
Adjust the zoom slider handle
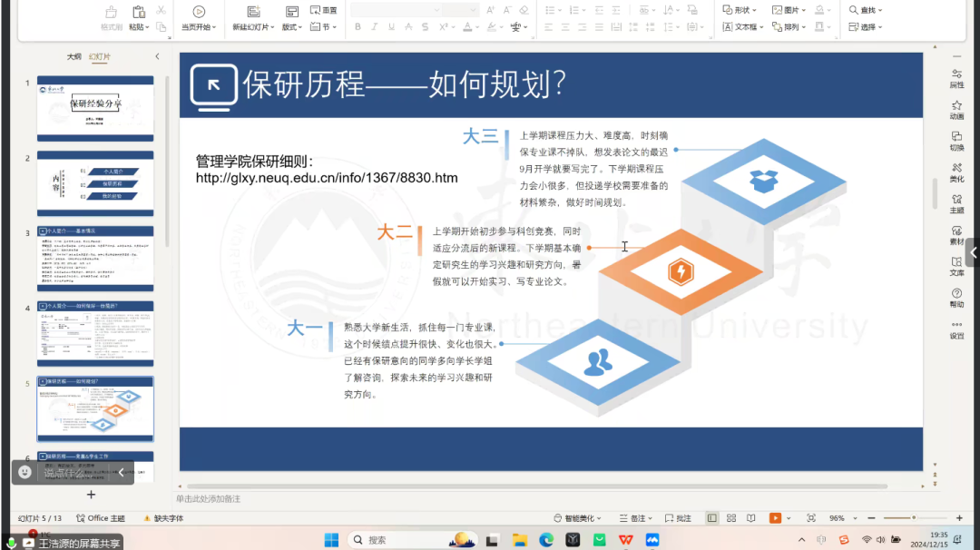click(914, 518)
